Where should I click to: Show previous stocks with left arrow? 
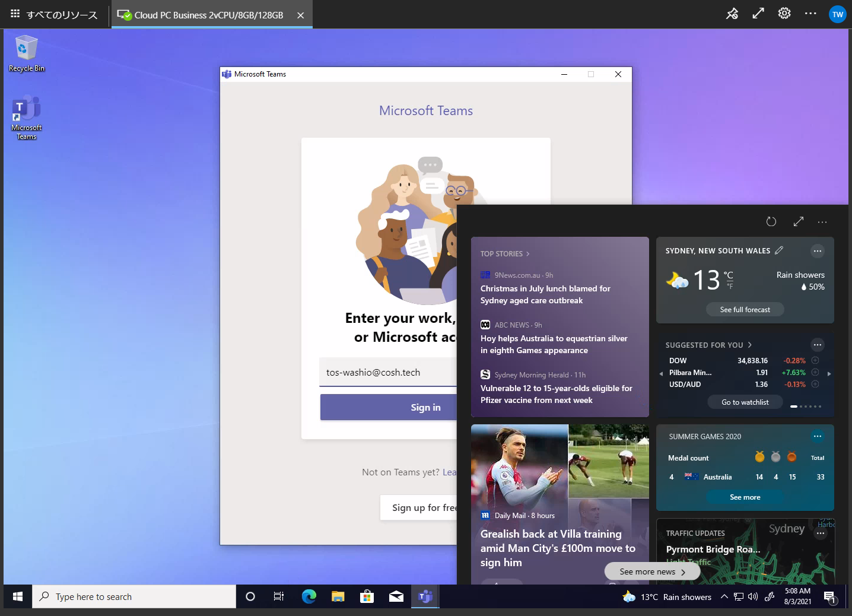661,373
